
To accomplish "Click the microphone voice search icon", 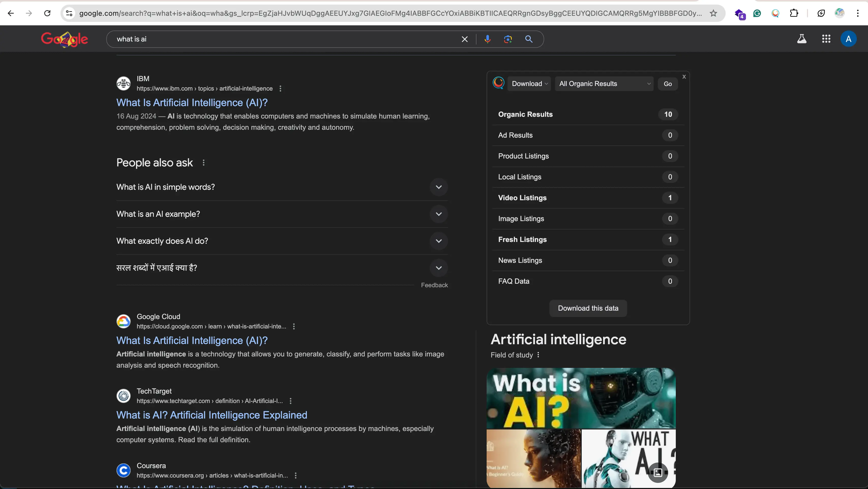I will 487,39.
